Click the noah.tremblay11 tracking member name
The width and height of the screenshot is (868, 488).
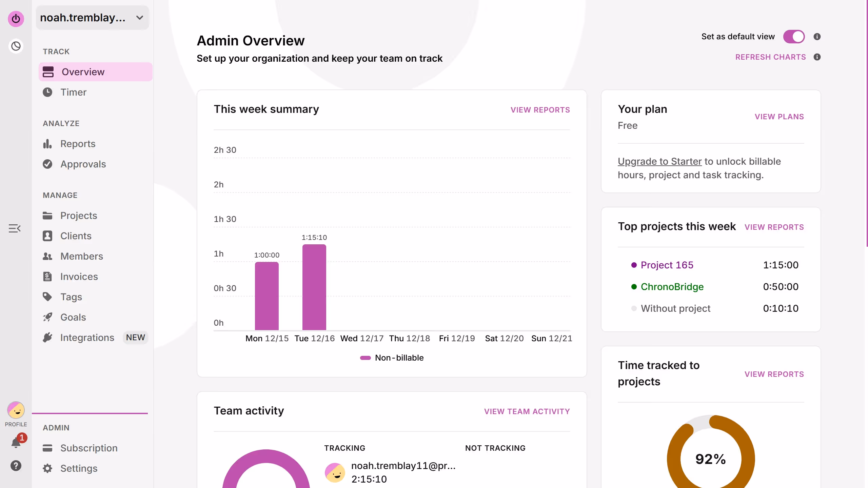[x=403, y=466]
